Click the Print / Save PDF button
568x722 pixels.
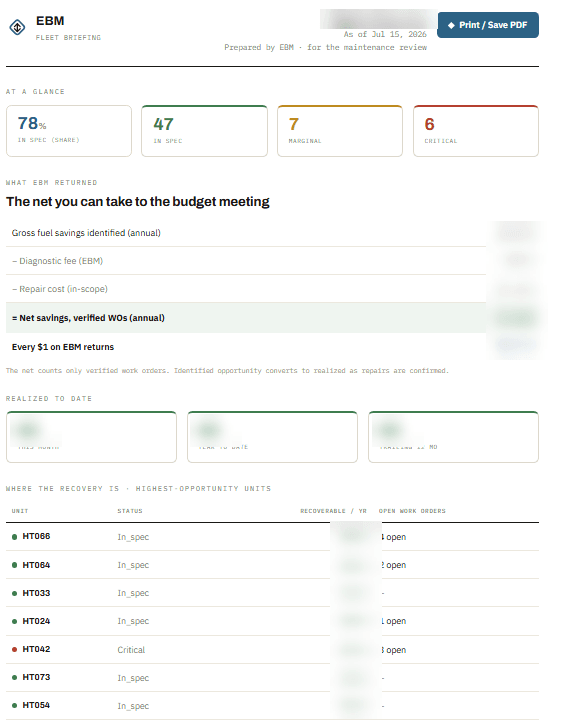(487, 25)
